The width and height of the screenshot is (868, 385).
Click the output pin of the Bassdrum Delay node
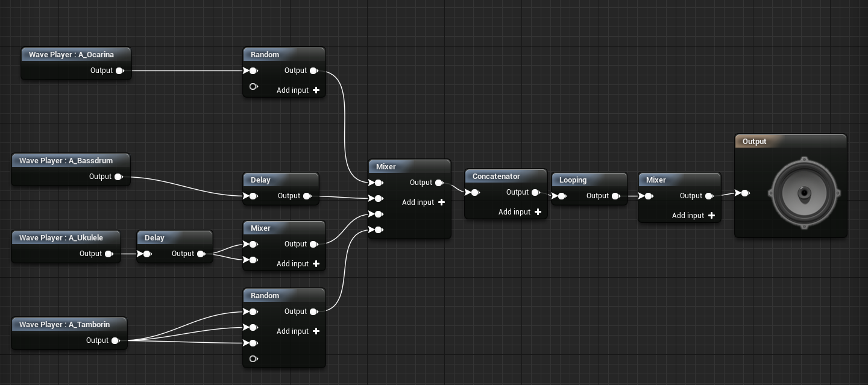(307, 196)
